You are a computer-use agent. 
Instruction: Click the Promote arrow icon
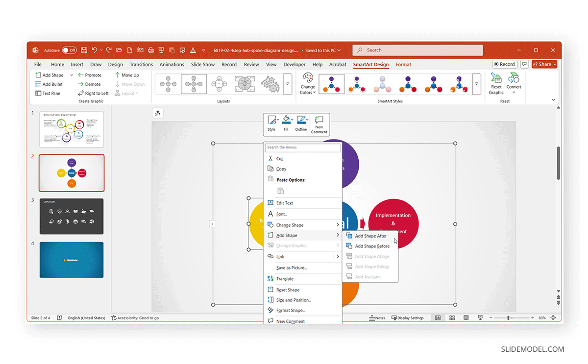81,74
